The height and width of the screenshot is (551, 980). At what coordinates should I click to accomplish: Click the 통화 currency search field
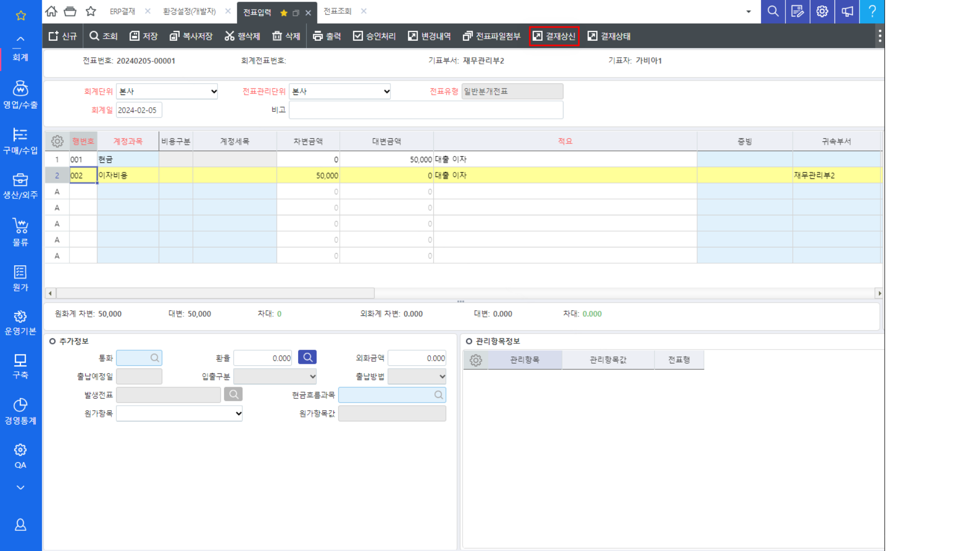pyautogui.click(x=139, y=358)
